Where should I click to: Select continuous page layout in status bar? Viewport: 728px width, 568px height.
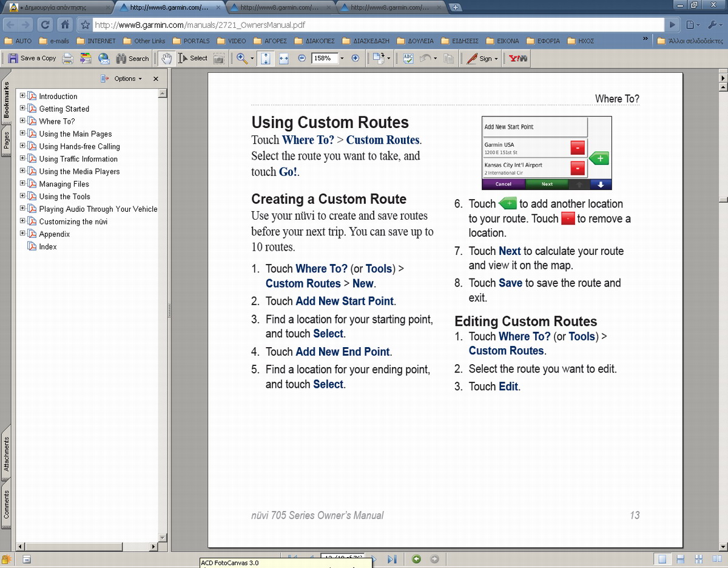coord(681,559)
